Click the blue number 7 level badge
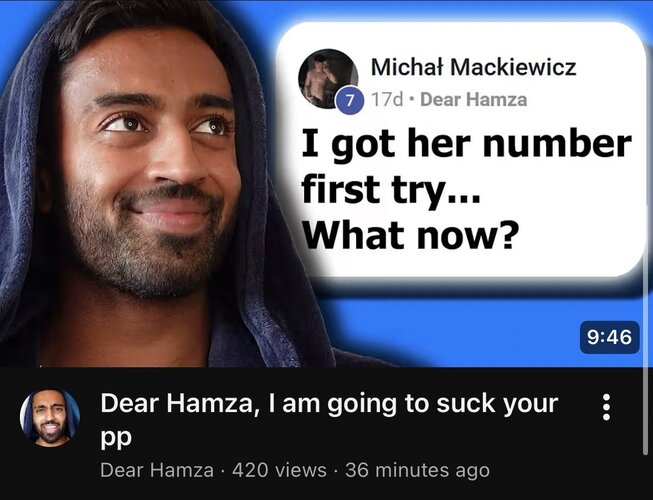This screenshot has height=500, width=653. tap(350, 100)
